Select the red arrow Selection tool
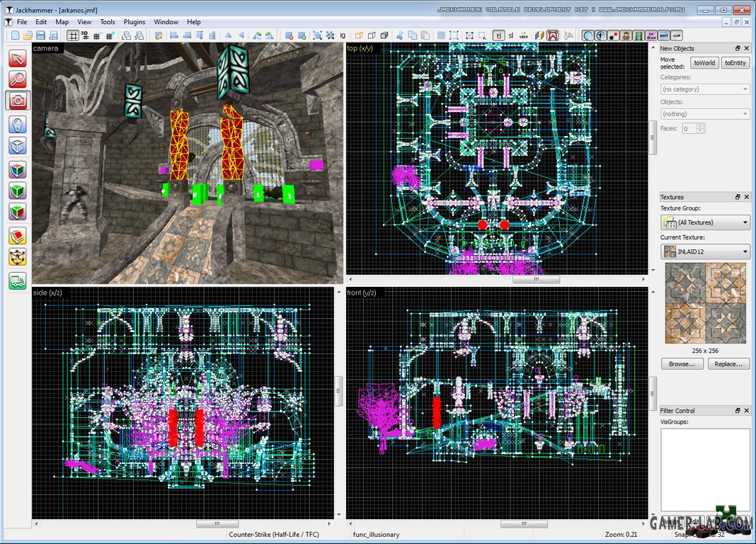 tap(18, 59)
